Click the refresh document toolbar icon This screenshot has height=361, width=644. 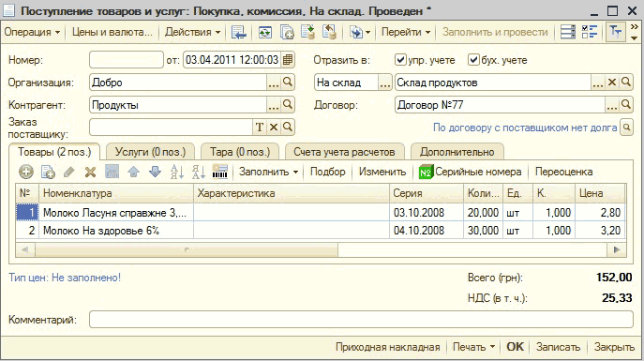(x=265, y=32)
